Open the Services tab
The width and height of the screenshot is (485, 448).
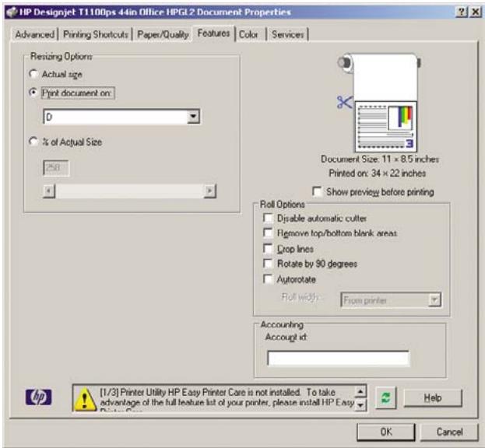coord(288,34)
